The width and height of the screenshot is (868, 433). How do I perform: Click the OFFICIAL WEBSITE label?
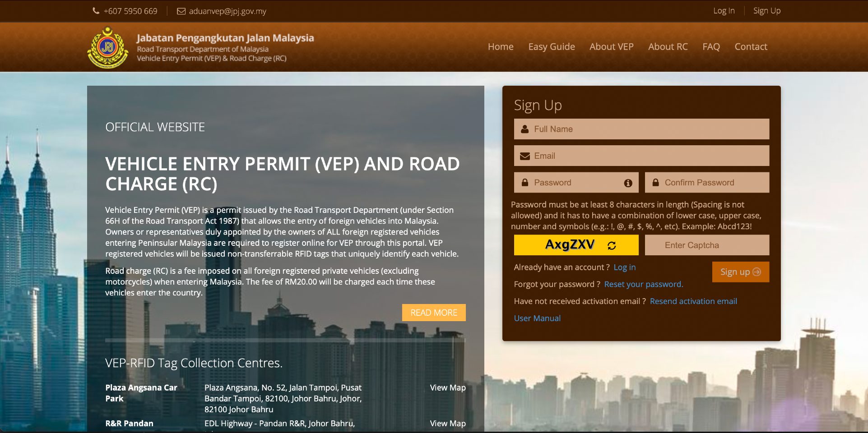[155, 127]
